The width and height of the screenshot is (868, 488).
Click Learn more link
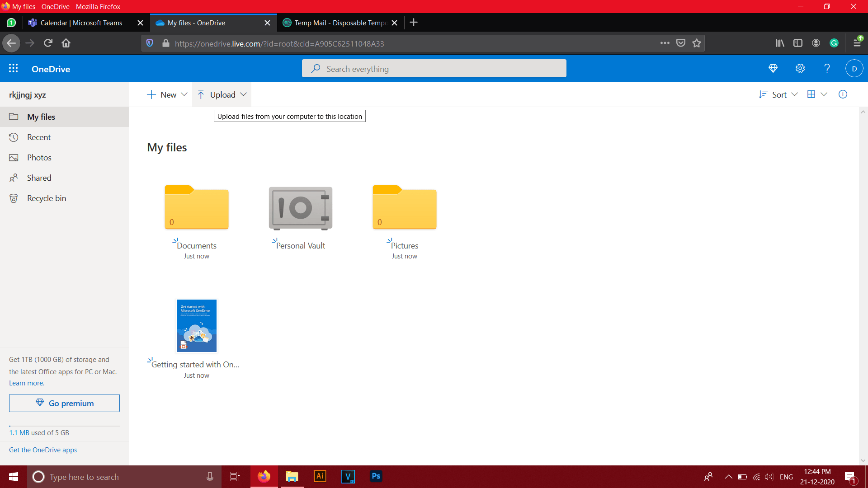[27, 383]
